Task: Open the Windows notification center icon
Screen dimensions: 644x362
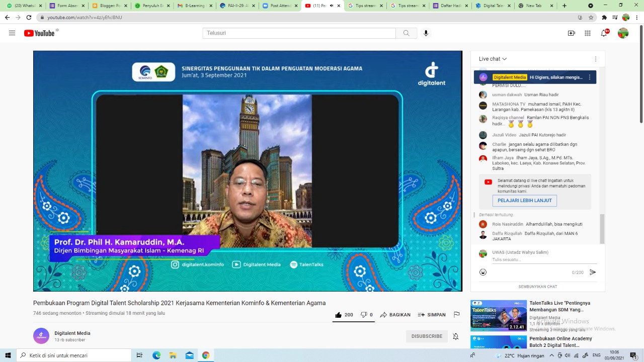Action: pos(633,355)
